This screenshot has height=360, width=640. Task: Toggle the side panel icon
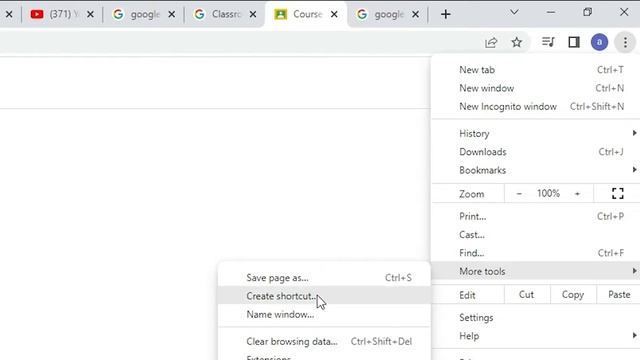[574, 42]
